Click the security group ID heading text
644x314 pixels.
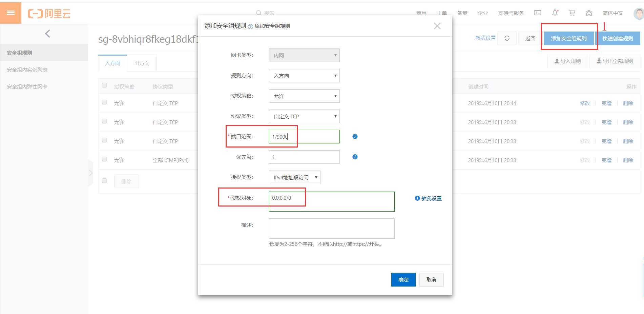tap(148, 39)
